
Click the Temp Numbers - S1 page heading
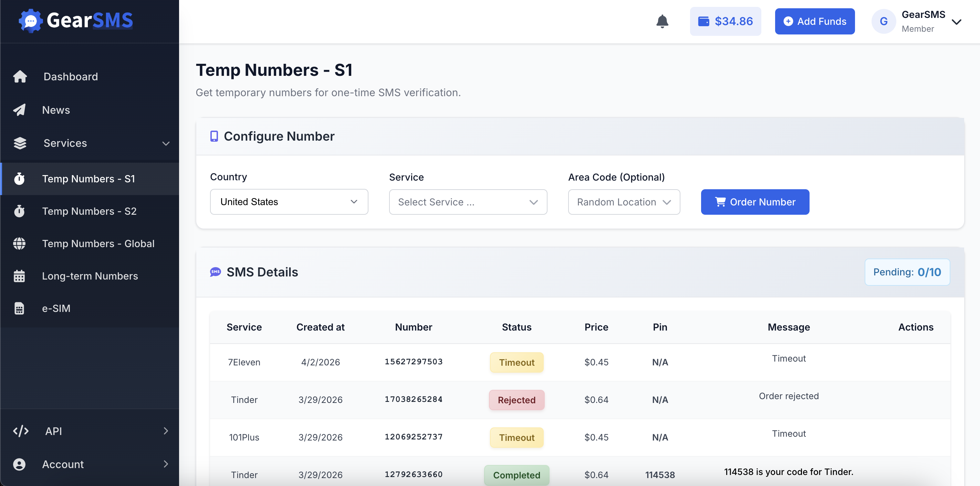(x=274, y=70)
